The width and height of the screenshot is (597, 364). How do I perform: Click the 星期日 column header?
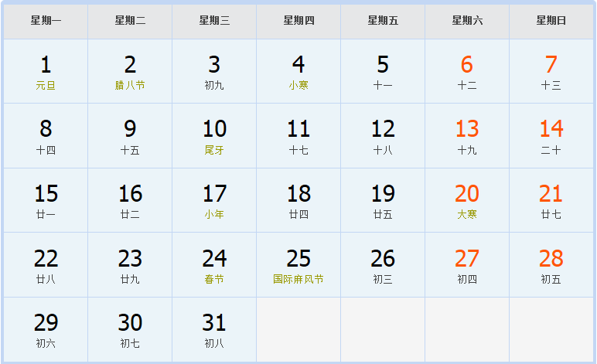point(551,21)
